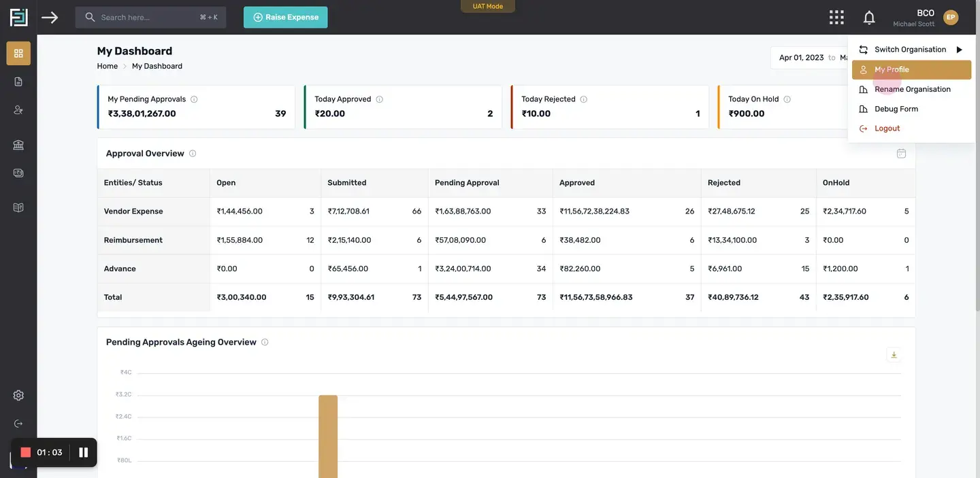Select the person with rupee icon in sidebar

tap(18, 109)
